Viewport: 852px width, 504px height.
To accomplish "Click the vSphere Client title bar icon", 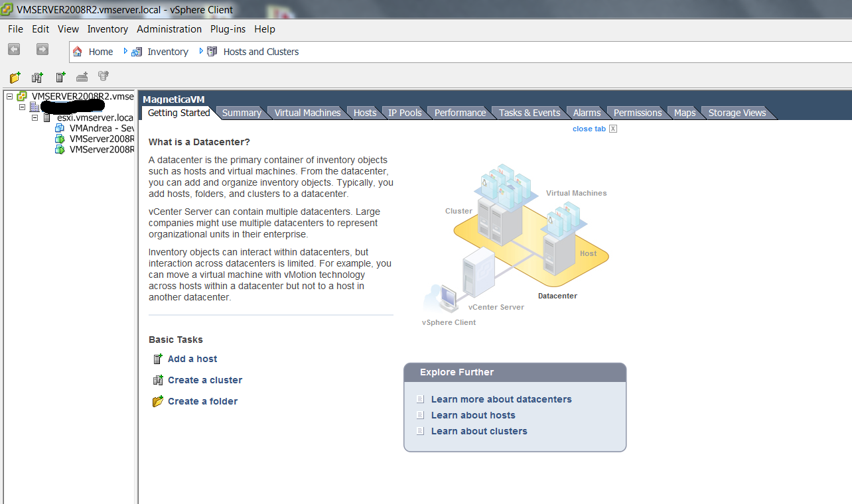I will 7,10.
